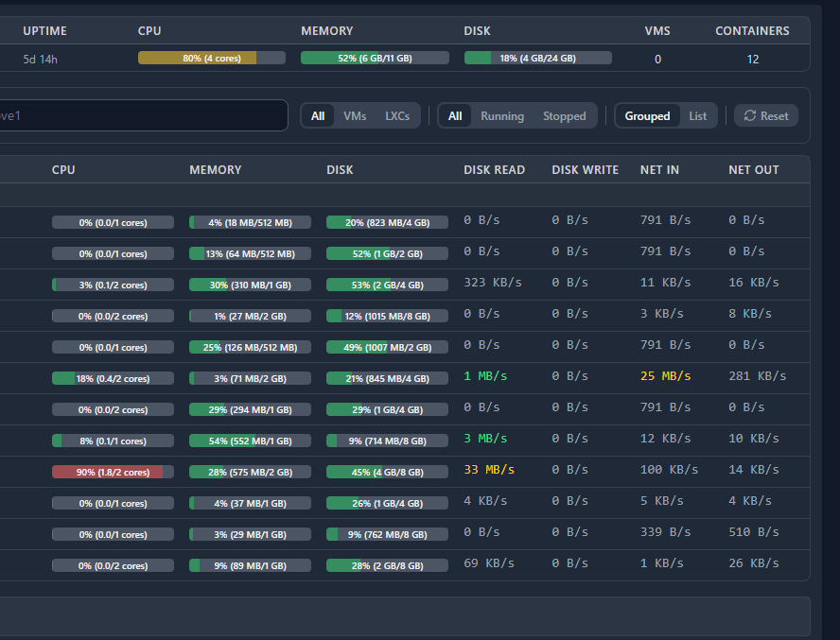This screenshot has width=840, height=640.
Task: Click the 33 MB/s disk read value
Action: click(489, 470)
